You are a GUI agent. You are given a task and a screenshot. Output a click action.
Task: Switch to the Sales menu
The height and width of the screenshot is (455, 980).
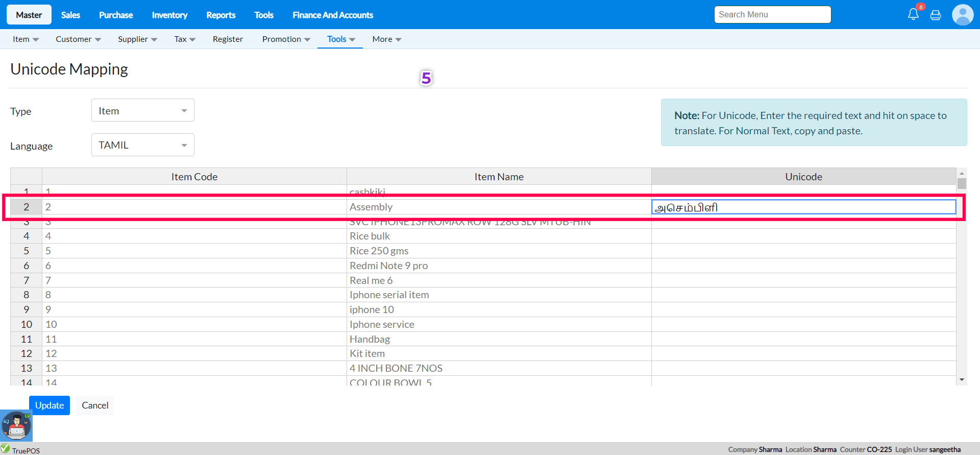(x=70, y=15)
